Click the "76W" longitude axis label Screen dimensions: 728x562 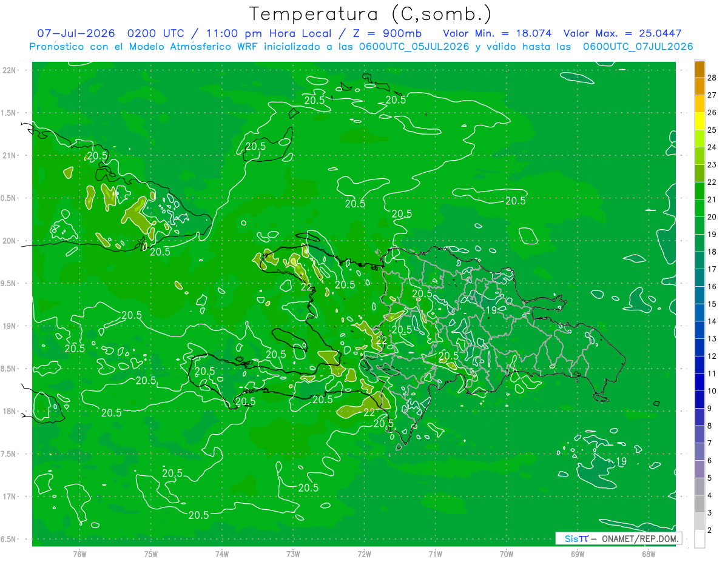click(79, 554)
